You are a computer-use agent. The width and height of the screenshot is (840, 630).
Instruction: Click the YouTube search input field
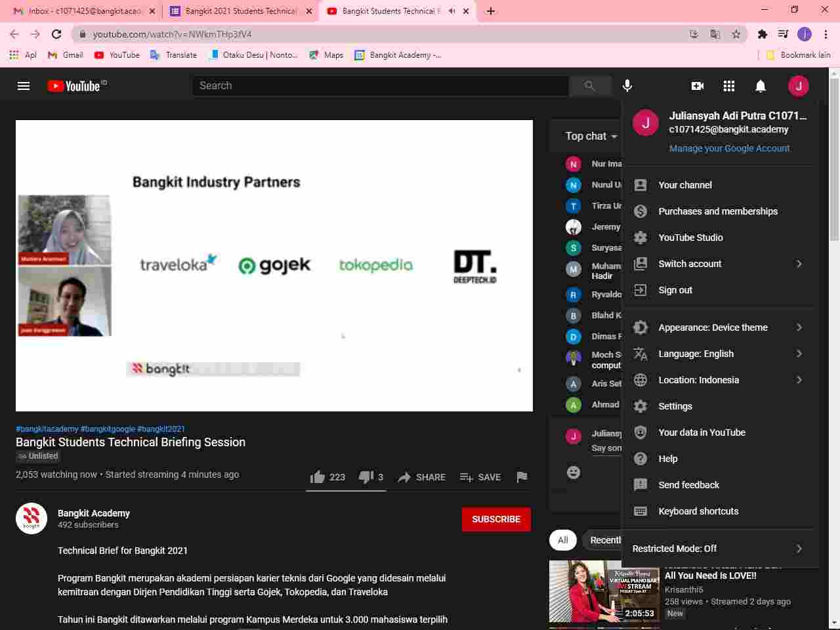381,86
